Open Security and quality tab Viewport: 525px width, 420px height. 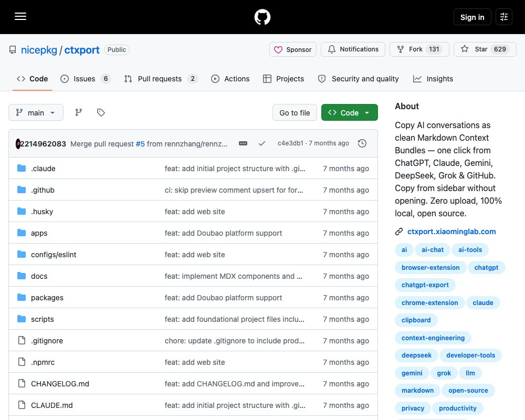pyautogui.click(x=358, y=79)
